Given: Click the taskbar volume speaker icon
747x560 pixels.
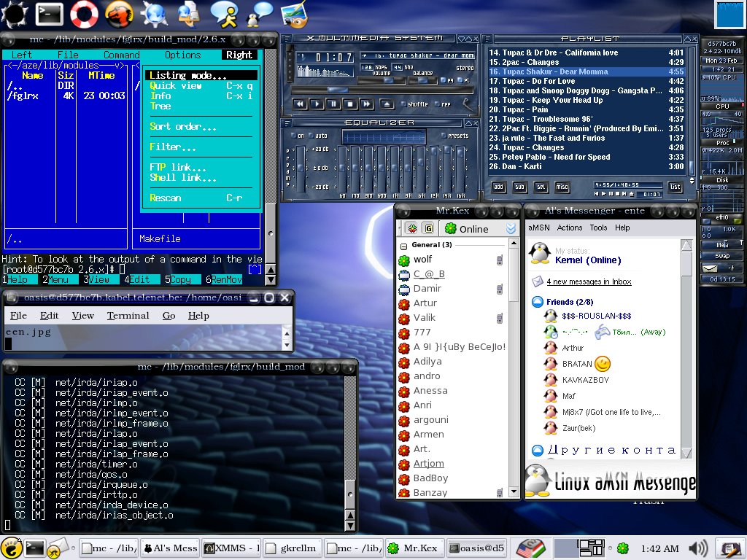Looking at the screenshot, I should [698, 548].
